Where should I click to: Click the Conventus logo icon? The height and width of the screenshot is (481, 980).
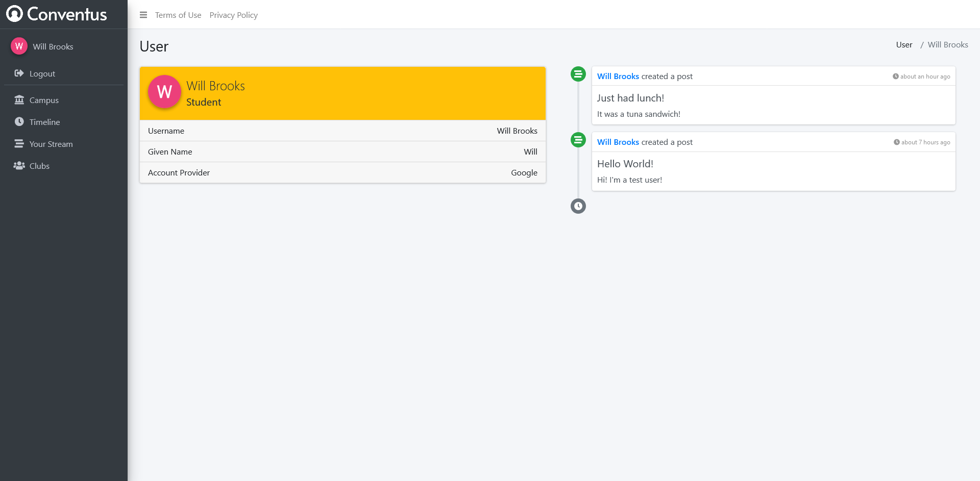coord(14,14)
